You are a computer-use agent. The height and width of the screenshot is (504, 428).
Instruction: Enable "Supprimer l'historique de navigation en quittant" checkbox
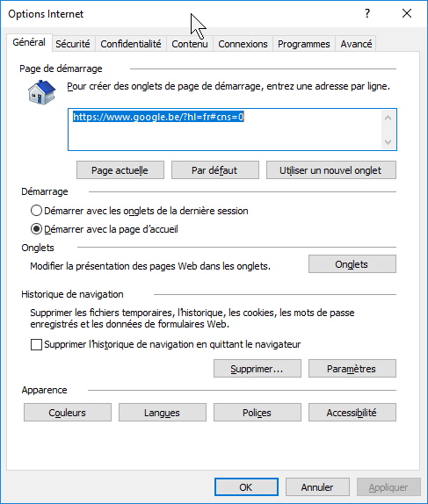[36, 344]
